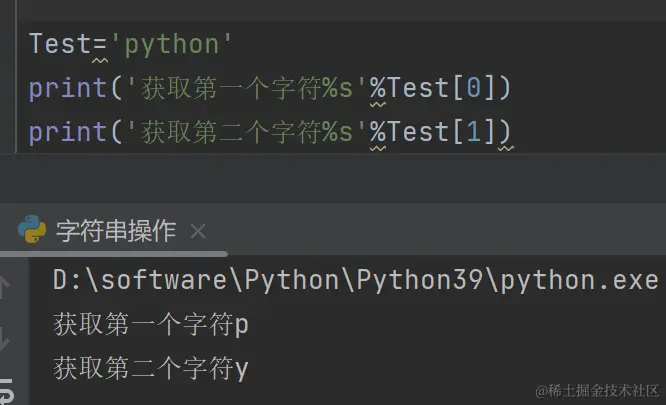Click output line 获取第一个字符p
The image size is (666, 405).
point(150,324)
